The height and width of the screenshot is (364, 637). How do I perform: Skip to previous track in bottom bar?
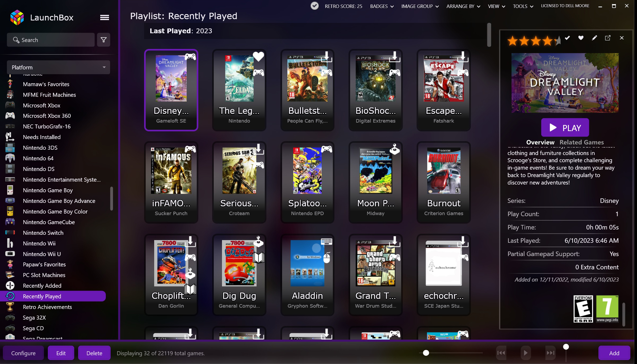[x=501, y=353]
